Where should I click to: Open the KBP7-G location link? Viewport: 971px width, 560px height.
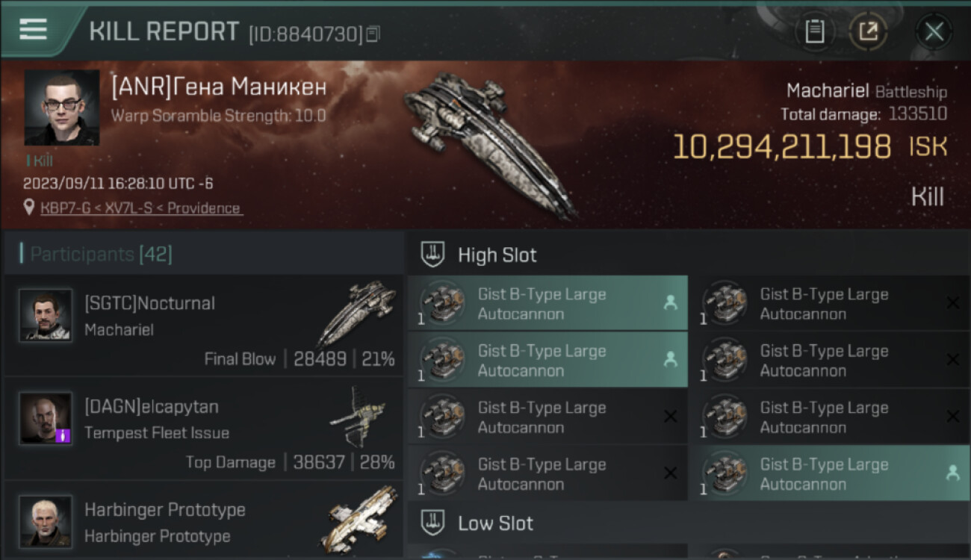click(x=140, y=208)
